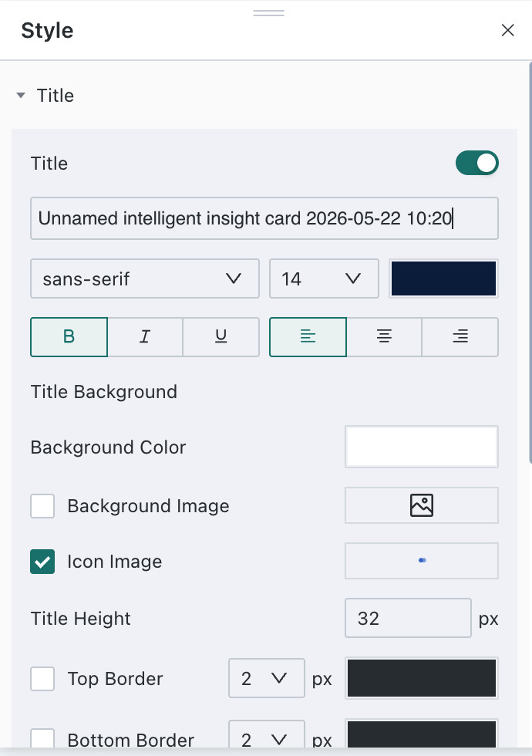The height and width of the screenshot is (756, 532).
Task: Grab the panel drag handle at top
Action: point(269,13)
